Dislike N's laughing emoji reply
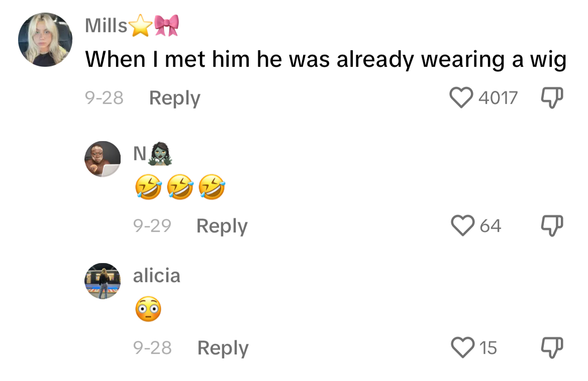 552,225
